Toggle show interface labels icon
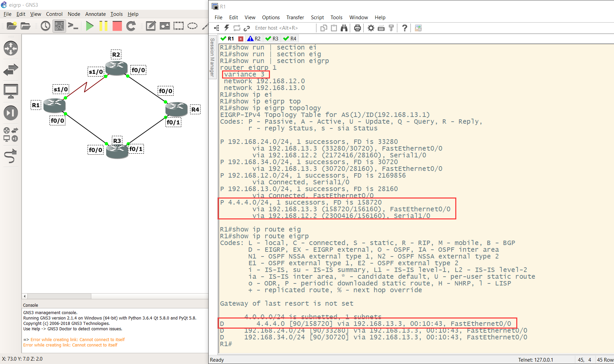 click(x=59, y=26)
